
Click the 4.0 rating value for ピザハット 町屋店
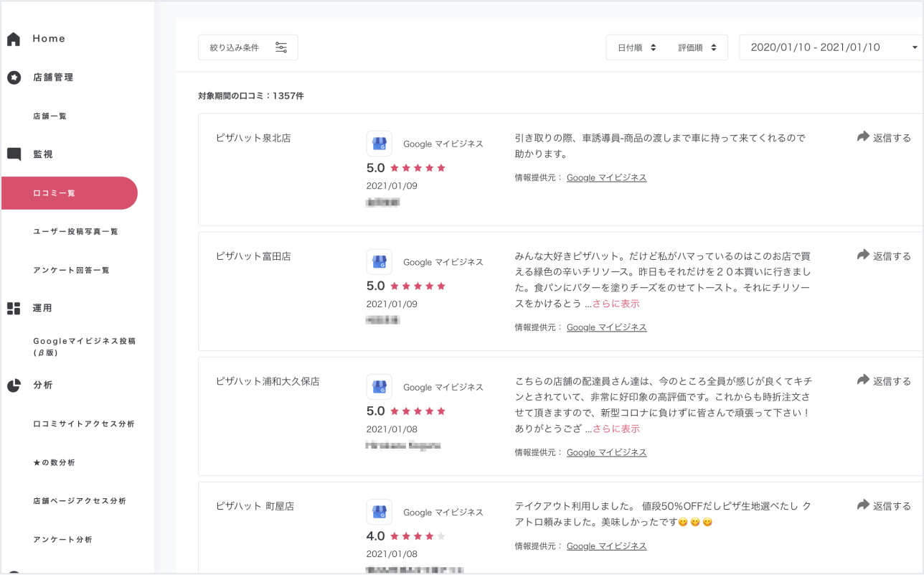coord(376,536)
